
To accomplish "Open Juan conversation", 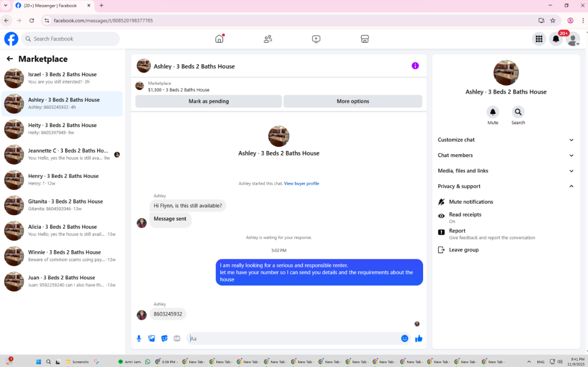I will (x=62, y=281).
